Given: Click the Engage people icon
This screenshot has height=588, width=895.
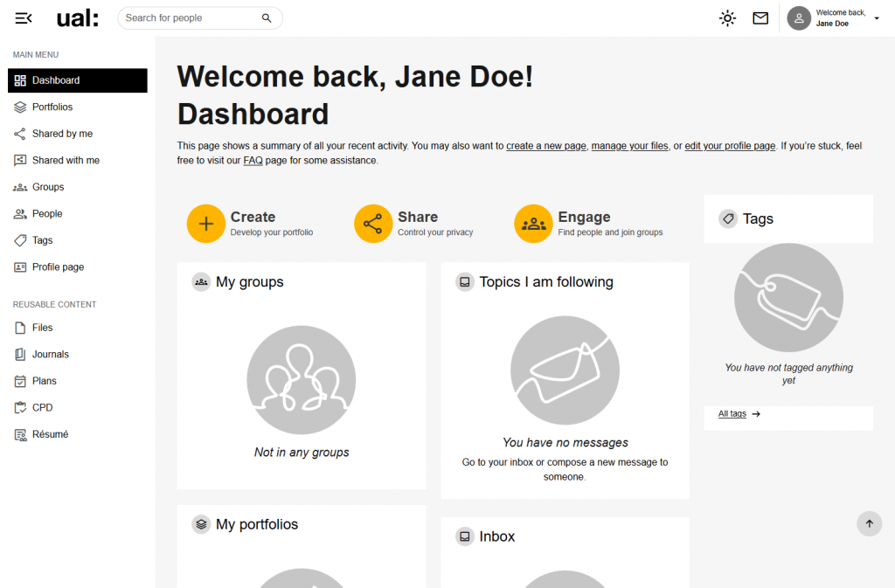Looking at the screenshot, I should (x=533, y=224).
